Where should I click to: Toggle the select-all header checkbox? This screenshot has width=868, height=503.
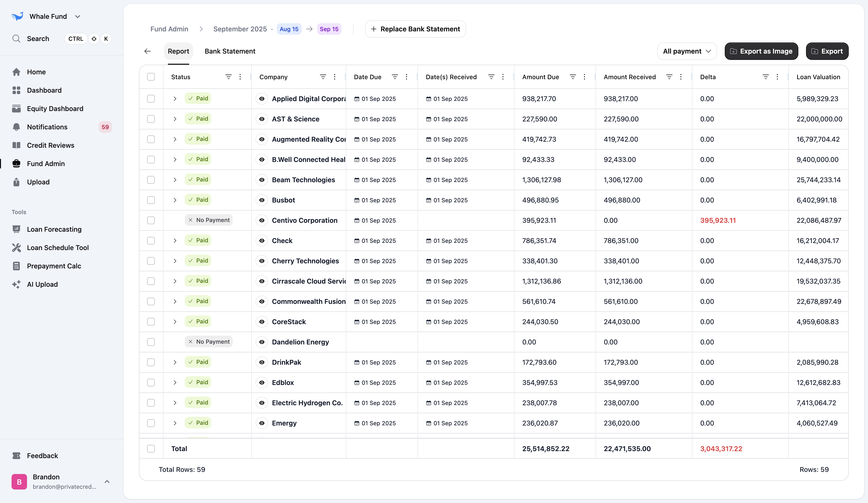click(x=151, y=77)
